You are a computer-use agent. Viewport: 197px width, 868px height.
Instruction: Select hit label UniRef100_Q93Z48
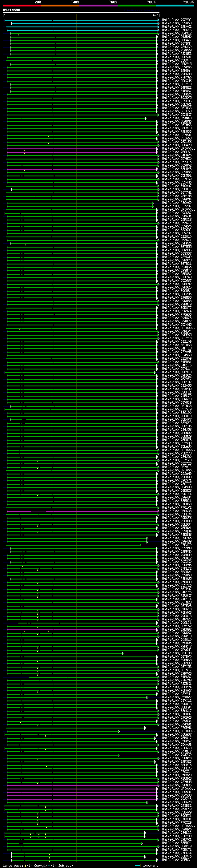pos(177,799)
